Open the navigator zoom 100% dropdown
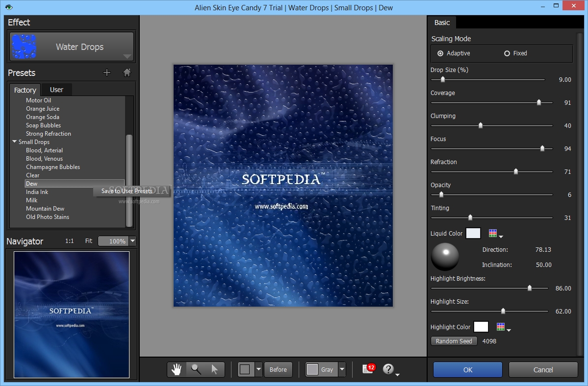 point(132,241)
